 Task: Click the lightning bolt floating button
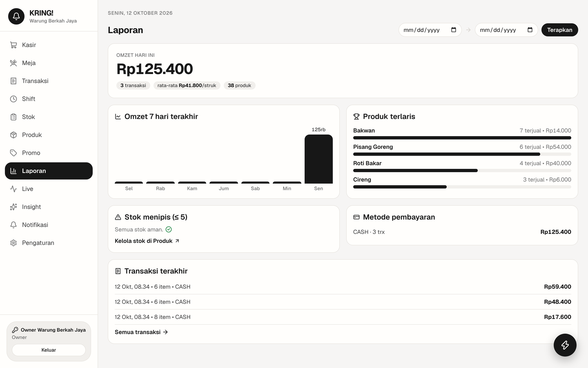(565, 345)
